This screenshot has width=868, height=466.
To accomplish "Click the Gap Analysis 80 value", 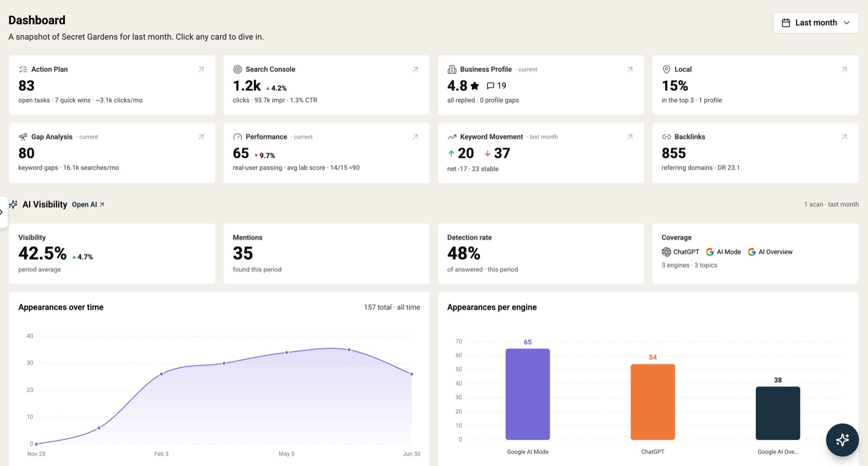I will 27,154.
